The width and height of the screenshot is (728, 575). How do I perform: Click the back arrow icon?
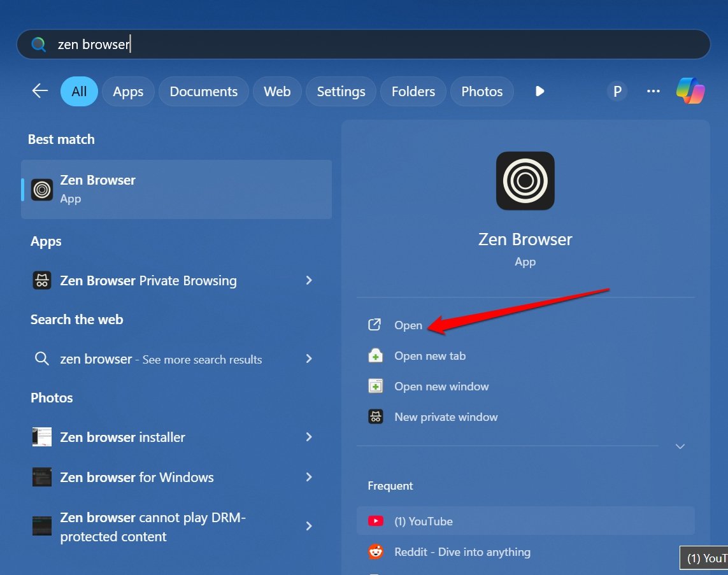(40, 91)
